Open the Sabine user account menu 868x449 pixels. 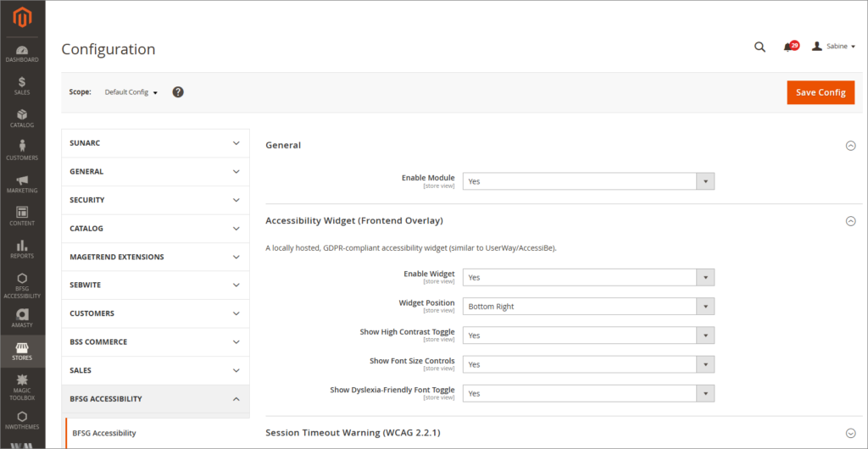point(834,47)
